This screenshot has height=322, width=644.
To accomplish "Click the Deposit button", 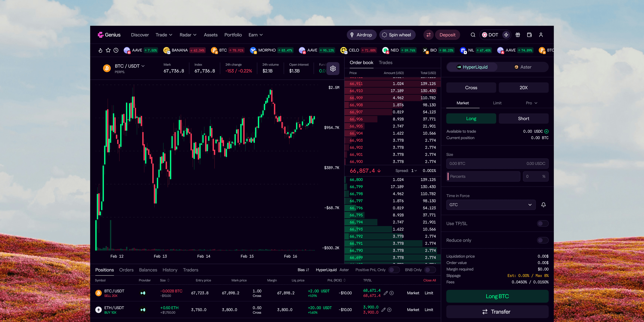I will point(447,35).
